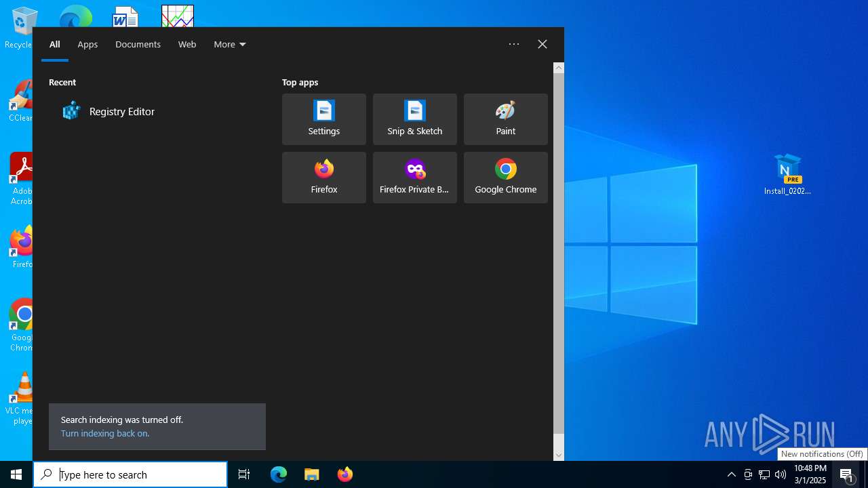This screenshot has width=868, height=488.
Task: Select the Recycle Bin desktop icon
Action: pos(20,28)
